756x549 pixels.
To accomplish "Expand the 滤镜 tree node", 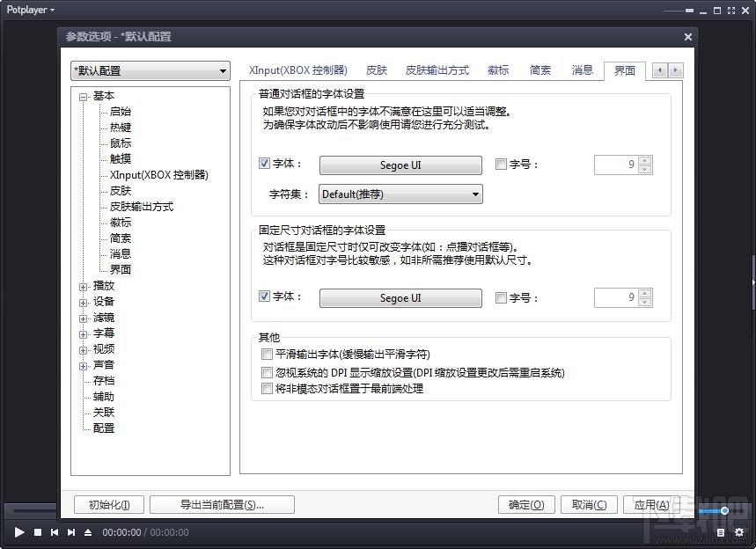I will (83, 319).
